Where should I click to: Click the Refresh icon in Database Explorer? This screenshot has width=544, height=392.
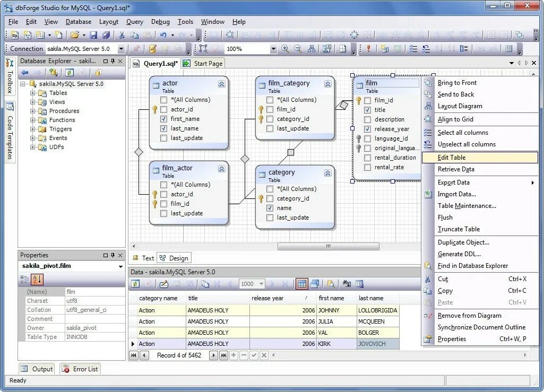click(70, 73)
